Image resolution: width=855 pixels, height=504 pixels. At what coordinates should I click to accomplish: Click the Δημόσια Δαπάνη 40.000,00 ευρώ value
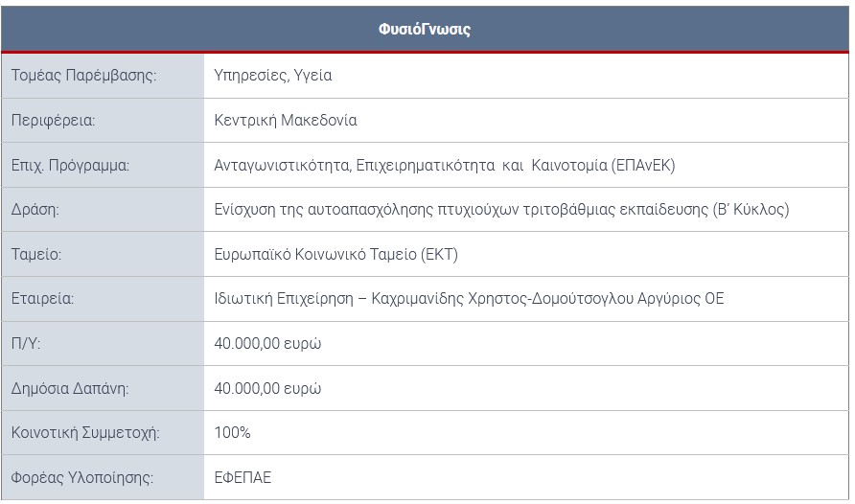pyautogui.click(x=267, y=388)
